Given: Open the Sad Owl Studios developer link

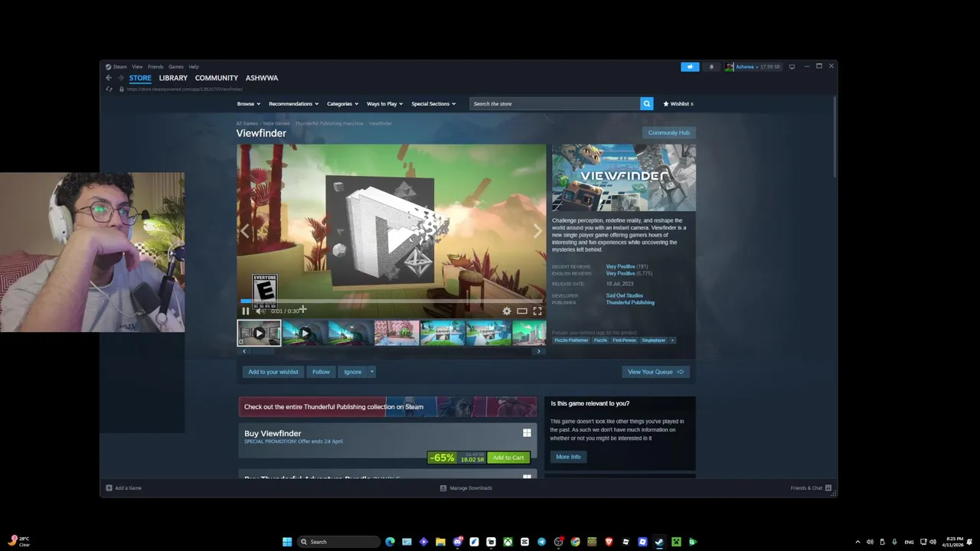Looking at the screenshot, I should 625,295.
